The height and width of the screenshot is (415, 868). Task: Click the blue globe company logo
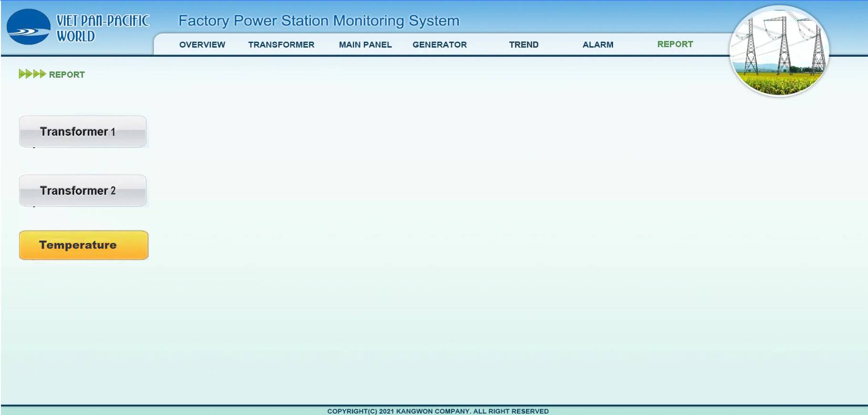[x=28, y=27]
